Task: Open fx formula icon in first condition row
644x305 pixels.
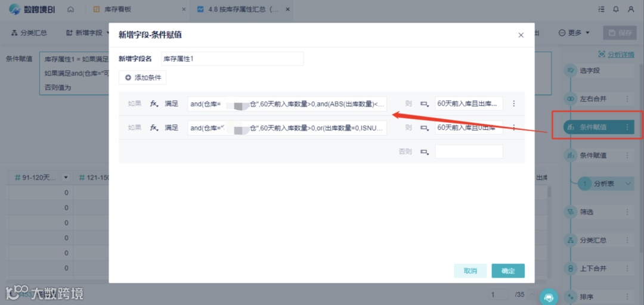Action: click(x=154, y=104)
